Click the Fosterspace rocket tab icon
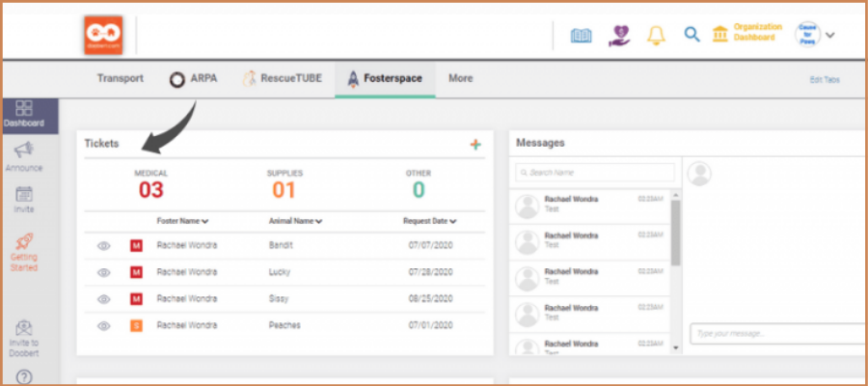 coord(353,79)
